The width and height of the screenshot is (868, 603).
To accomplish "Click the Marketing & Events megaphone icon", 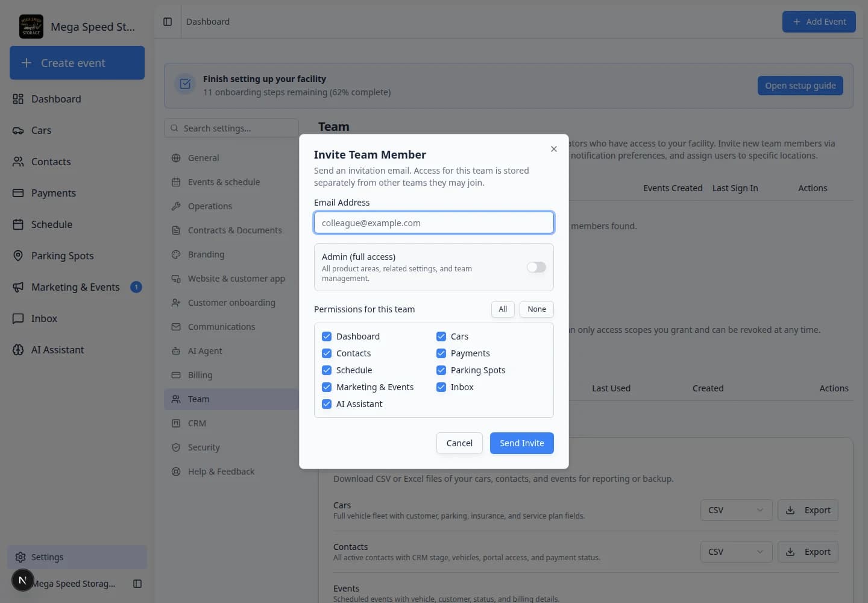I will 18,287.
